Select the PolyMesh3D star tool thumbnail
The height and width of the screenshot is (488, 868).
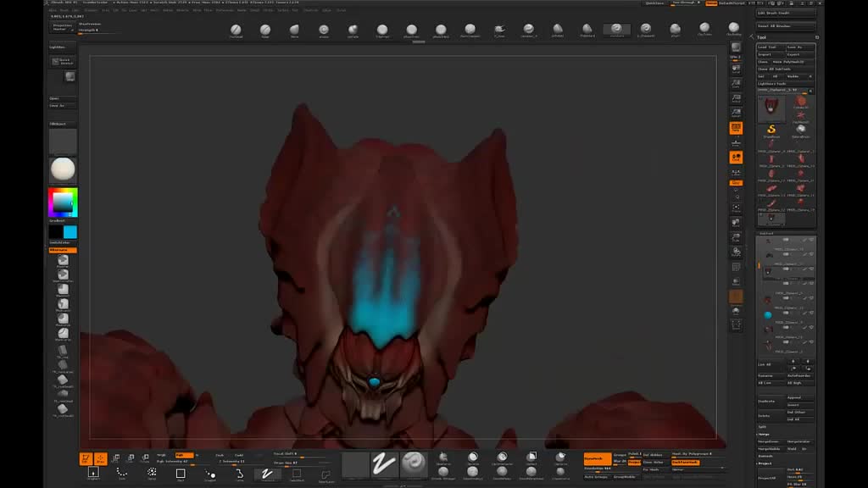[800, 117]
